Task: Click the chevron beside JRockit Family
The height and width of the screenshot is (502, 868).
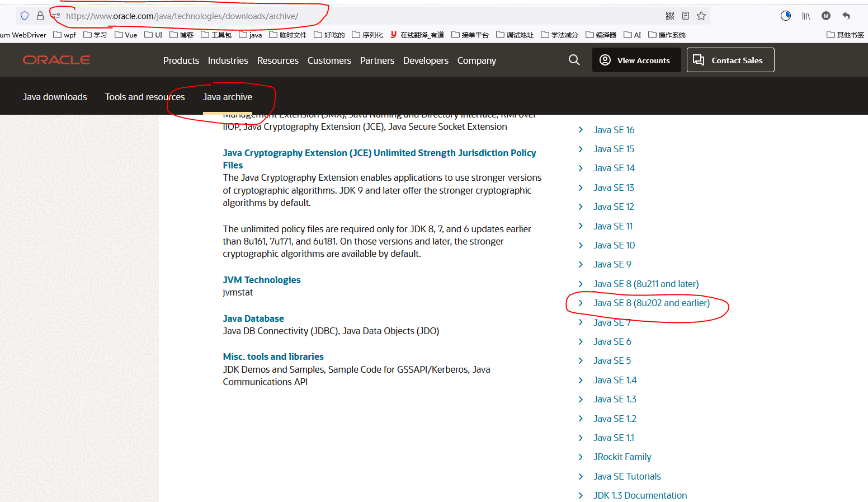Action: click(x=581, y=457)
